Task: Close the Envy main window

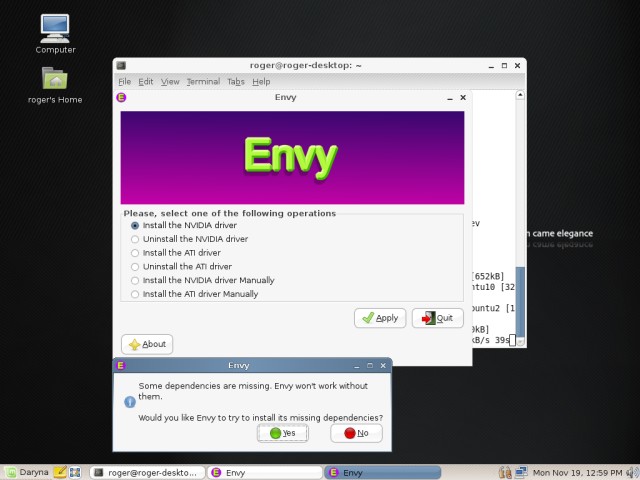Action: (463, 98)
